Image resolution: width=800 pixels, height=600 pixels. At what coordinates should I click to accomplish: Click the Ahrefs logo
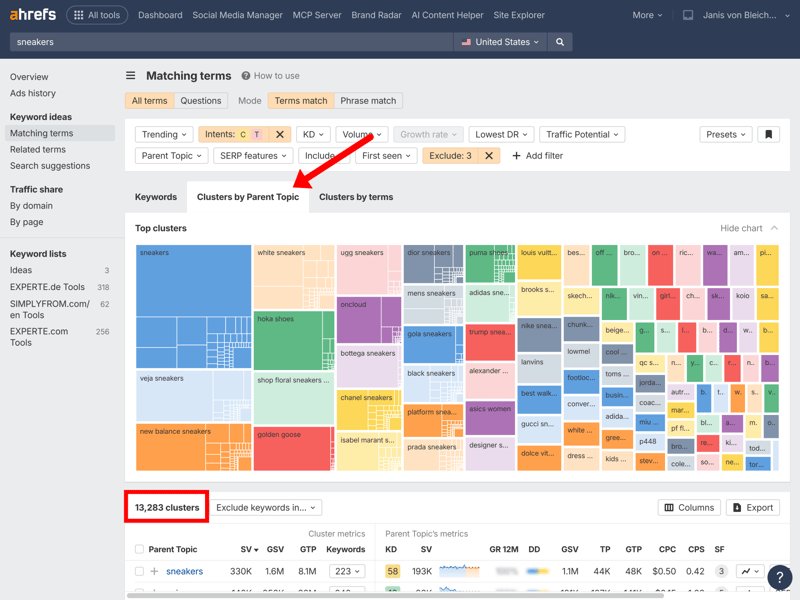(33, 15)
